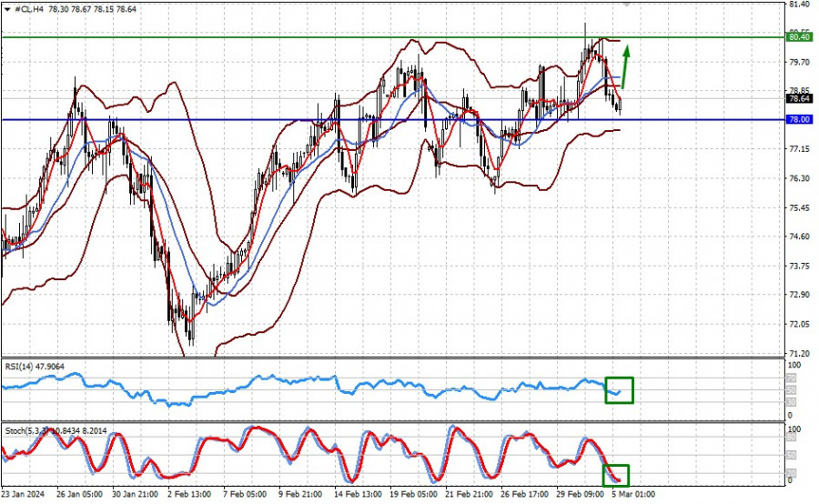
Task: Click the 23 Jan 2024 date label
Action: pos(23,494)
